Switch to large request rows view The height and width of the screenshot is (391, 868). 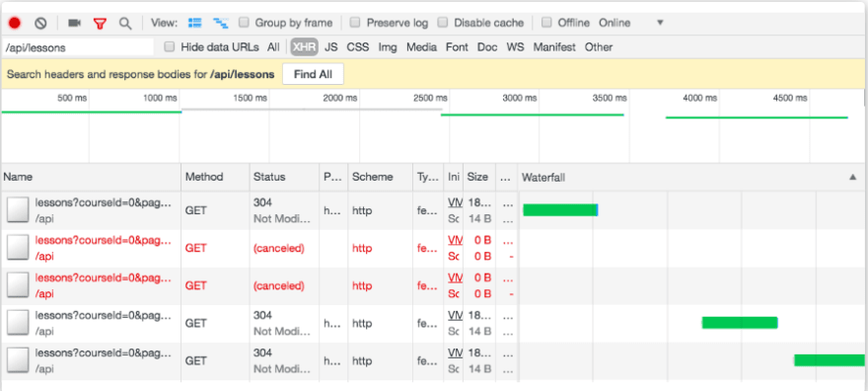pyautogui.click(x=194, y=23)
